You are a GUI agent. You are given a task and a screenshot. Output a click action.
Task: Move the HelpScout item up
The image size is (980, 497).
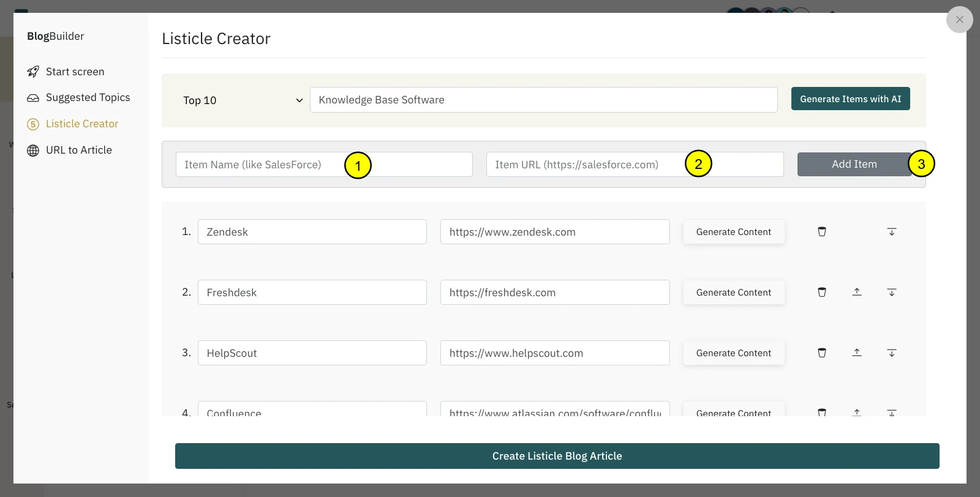pos(857,353)
